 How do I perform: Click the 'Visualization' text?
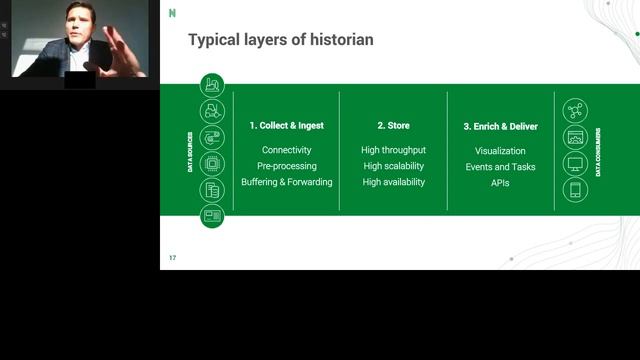[x=500, y=151]
